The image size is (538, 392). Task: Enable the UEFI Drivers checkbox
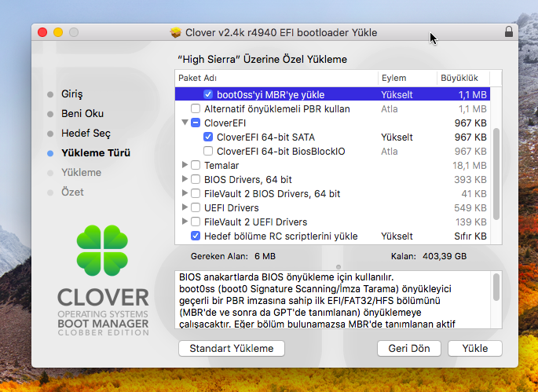(196, 207)
